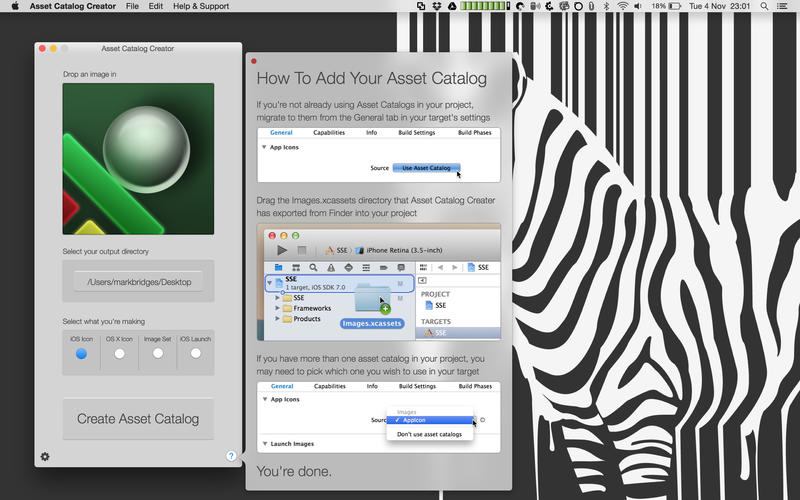800x500 pixels.
Task: Select the iOS Launch radio button
Action: click(195, 353)
